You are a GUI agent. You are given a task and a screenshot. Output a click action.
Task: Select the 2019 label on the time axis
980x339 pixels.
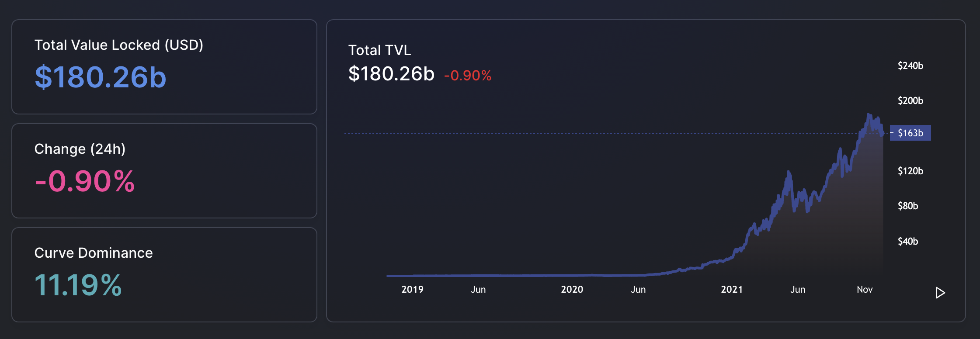point(412,289)
